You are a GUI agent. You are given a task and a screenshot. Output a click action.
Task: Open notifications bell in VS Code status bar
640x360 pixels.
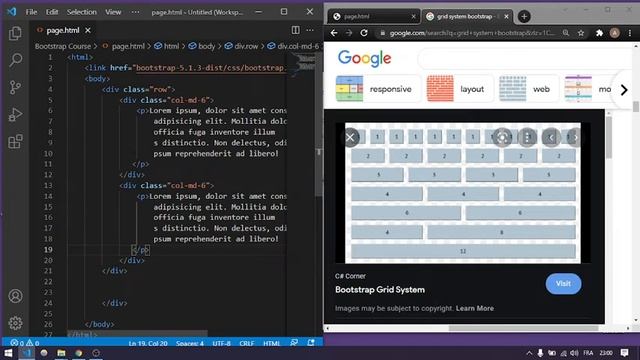click(311, 343)
